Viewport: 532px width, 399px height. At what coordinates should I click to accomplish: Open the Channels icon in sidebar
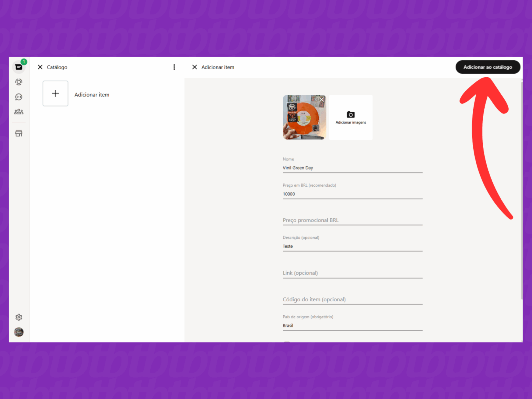point(19,97)
